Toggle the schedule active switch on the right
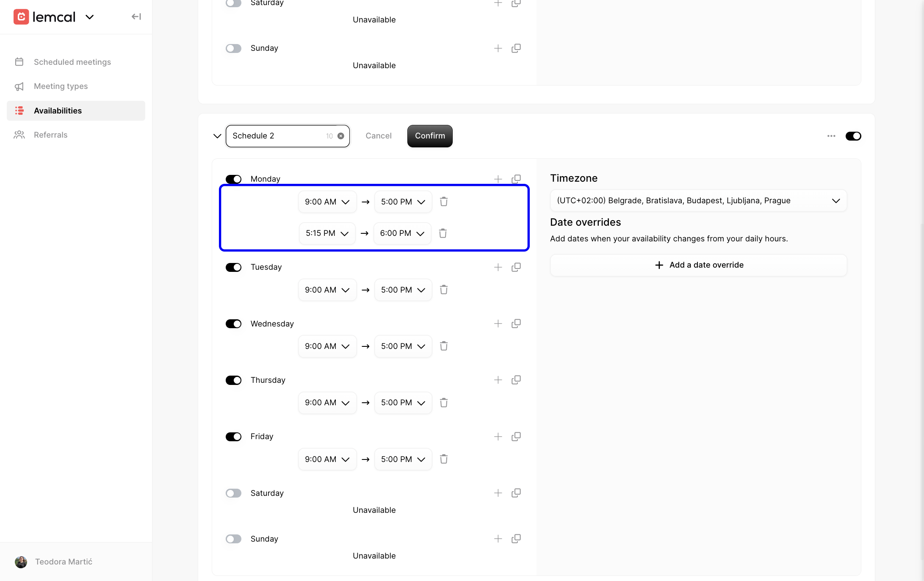This screenshot has width=924, height=581. click(x=853, y=136)
